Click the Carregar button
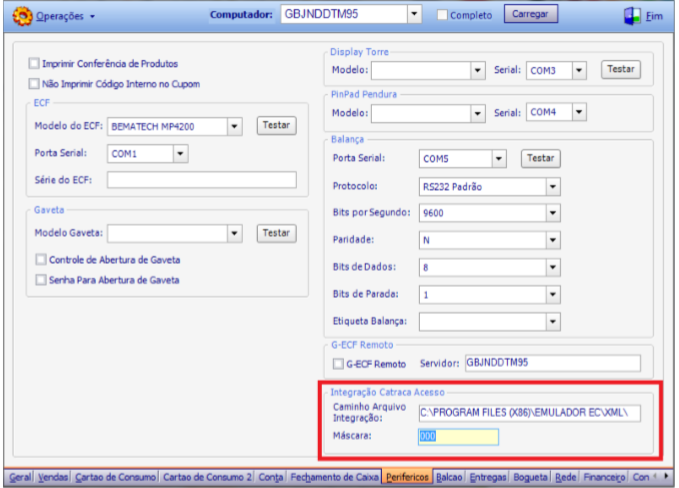Image resolution: width=679 pixels, height=488 pixels. (x=530, y=14)
